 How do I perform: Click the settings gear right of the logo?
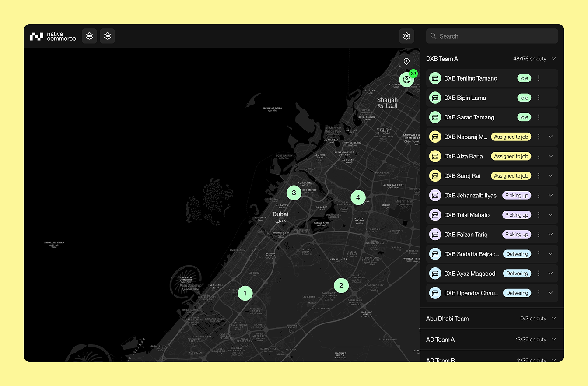[90, 36]
